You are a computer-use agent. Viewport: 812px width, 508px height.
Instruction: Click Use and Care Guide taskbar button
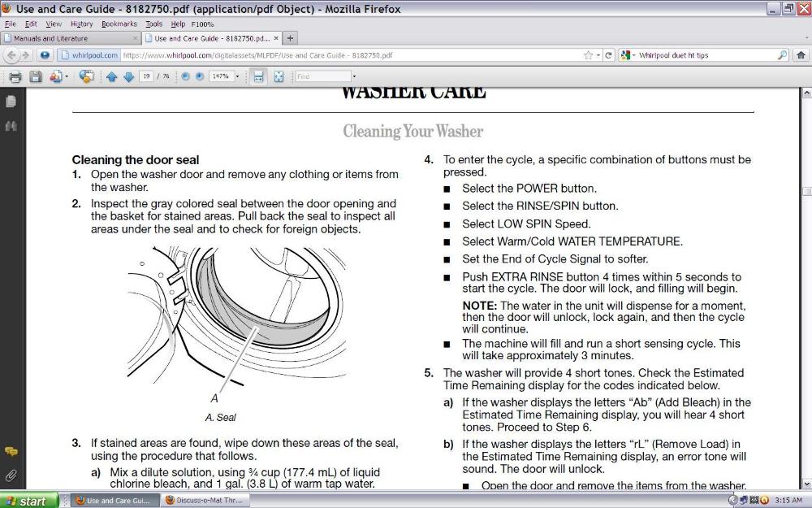114,501
